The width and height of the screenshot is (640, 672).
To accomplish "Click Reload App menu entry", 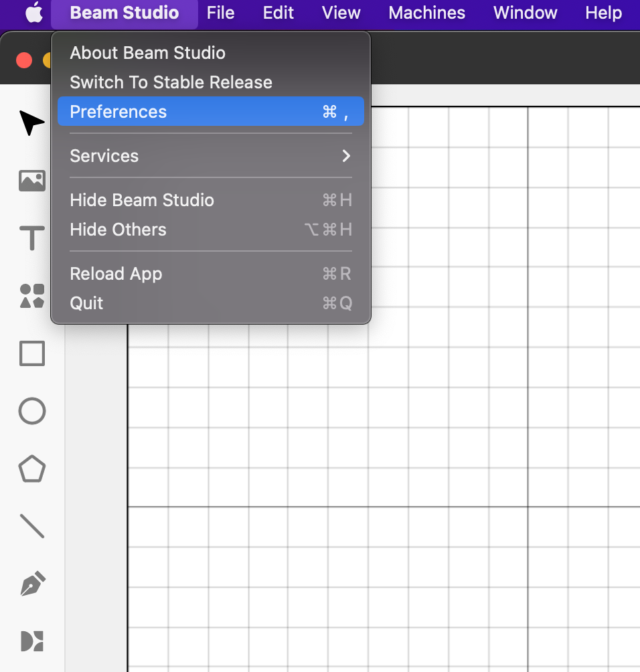I will tap(116, 274).
